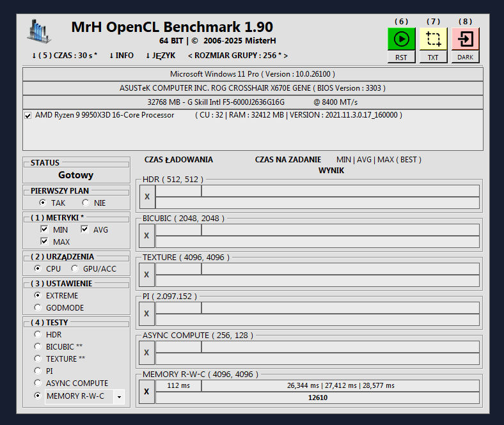Image resolution: width=504 pixels, height=425 pixels.
Task: Switch to DARK mode button
Action: (x=465, y=57)
